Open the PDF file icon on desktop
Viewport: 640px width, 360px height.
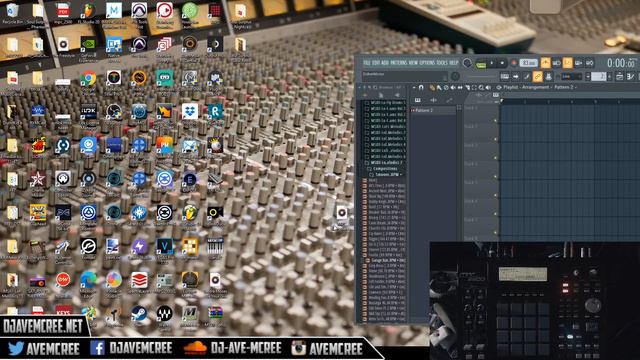(63, 11)
